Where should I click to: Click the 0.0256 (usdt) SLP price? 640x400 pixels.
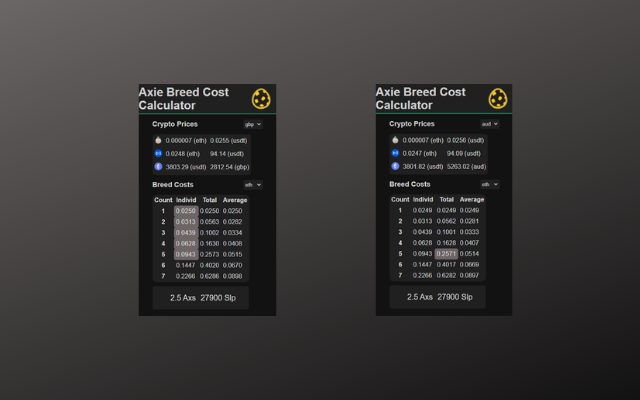click(x=465, y=140)
